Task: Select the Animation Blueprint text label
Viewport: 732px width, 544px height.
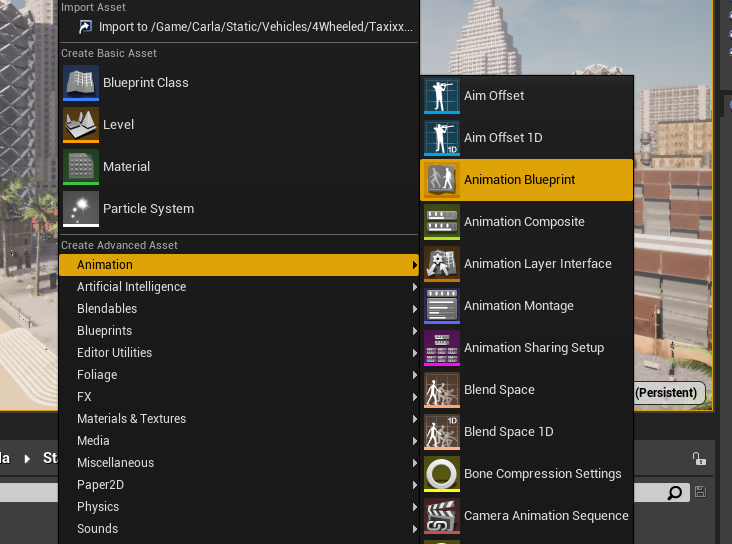Action: click(519, 180)
